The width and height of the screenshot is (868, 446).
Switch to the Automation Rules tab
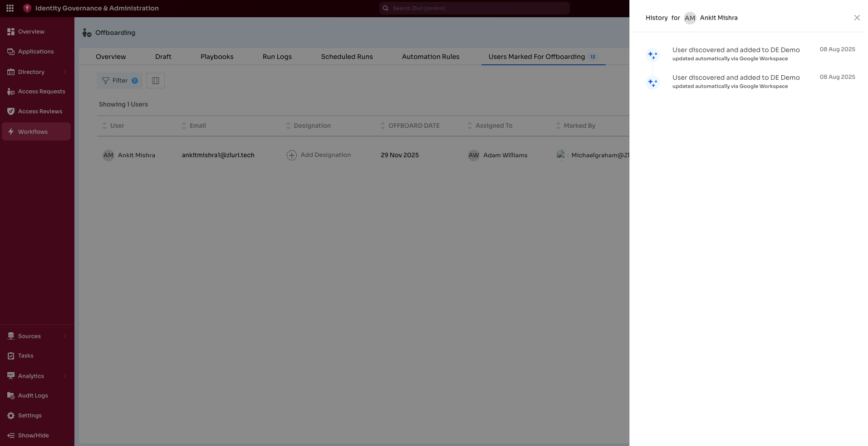pyautogui.click(x=430, y=57)
